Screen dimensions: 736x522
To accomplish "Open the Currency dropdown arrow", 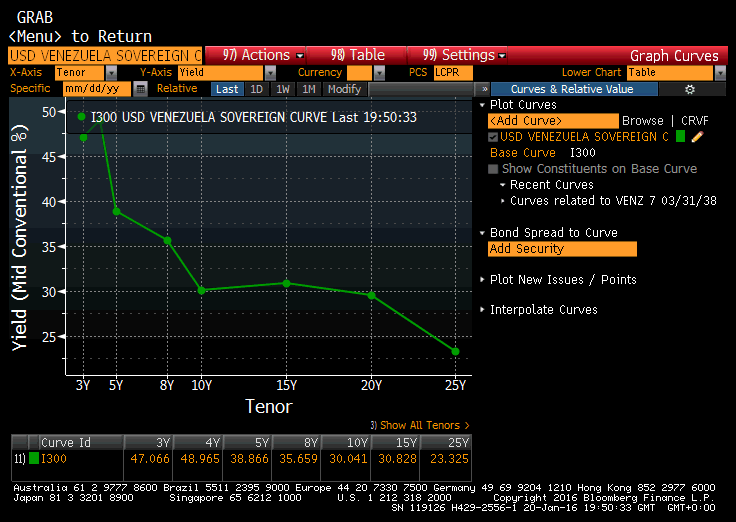I will pos(379,73).
